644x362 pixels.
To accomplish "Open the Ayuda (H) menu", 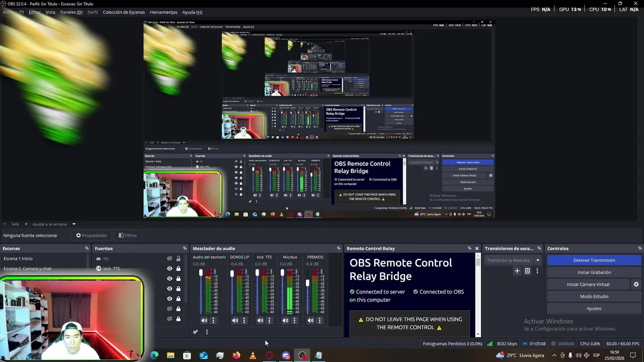I will 192,12.
